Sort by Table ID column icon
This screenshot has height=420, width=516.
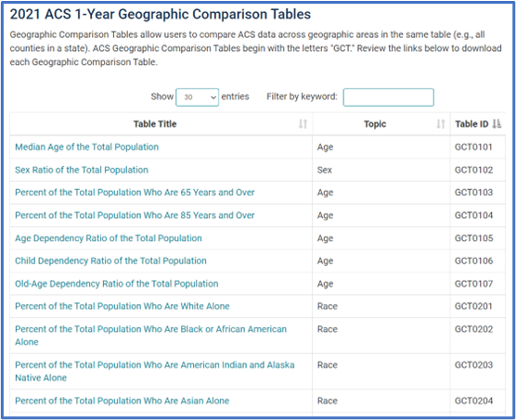point(497,124)
